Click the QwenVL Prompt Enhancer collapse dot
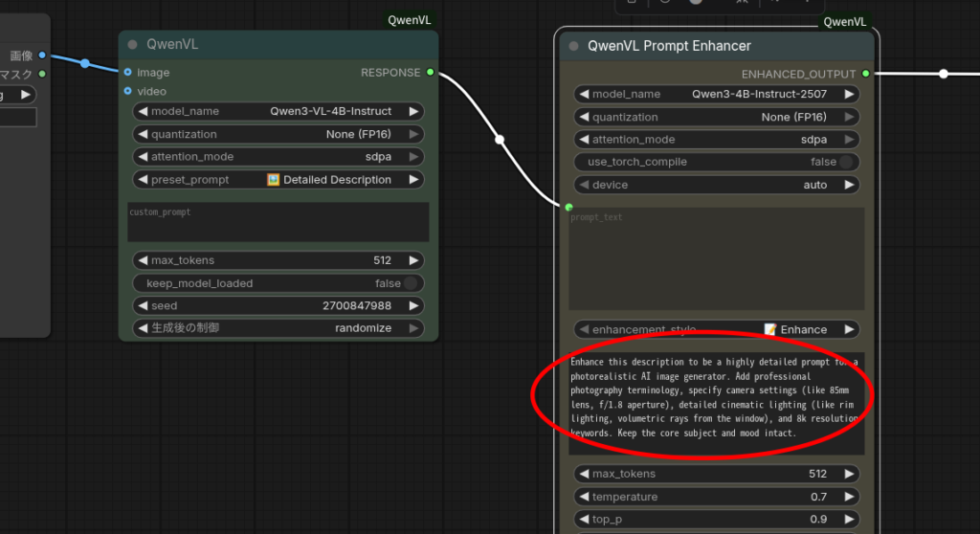 coord(573,46)
